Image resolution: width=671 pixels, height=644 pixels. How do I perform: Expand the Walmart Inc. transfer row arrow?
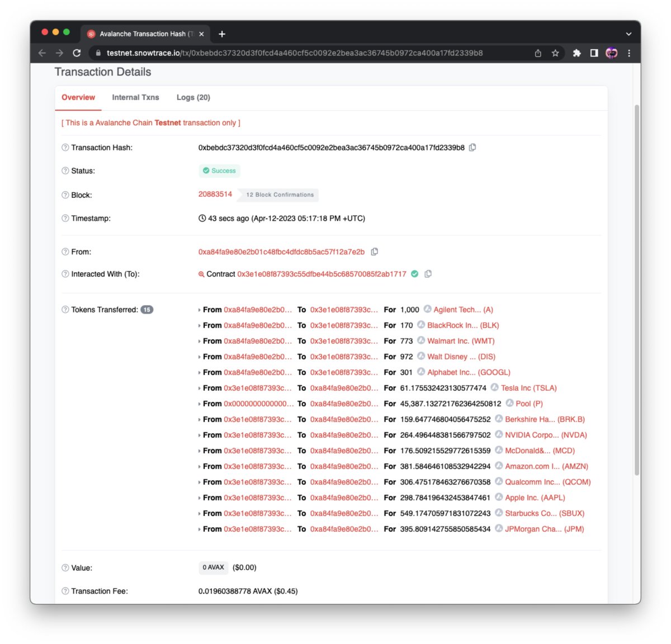[x=200, y=341]
